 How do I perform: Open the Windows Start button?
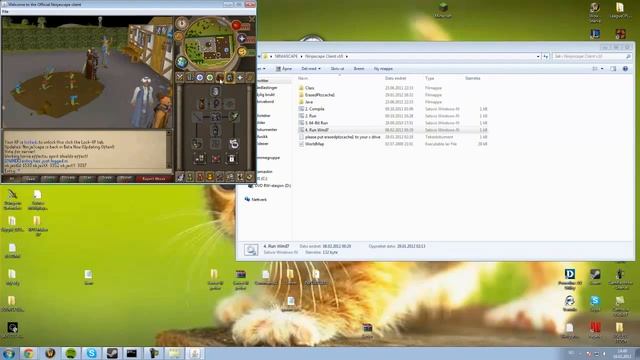click(9, 353)
